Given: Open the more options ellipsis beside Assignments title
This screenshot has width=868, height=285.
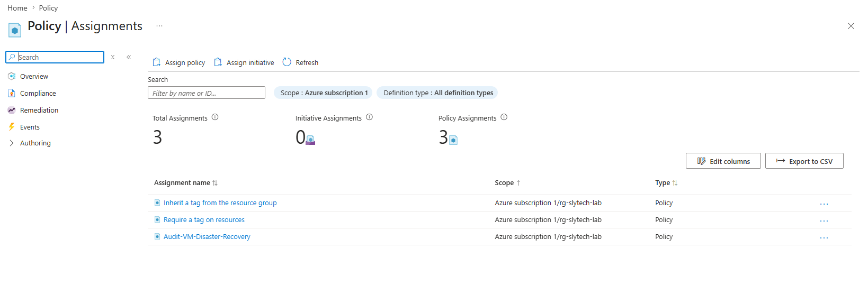Looking at the screenshot, I should [159, 26].
